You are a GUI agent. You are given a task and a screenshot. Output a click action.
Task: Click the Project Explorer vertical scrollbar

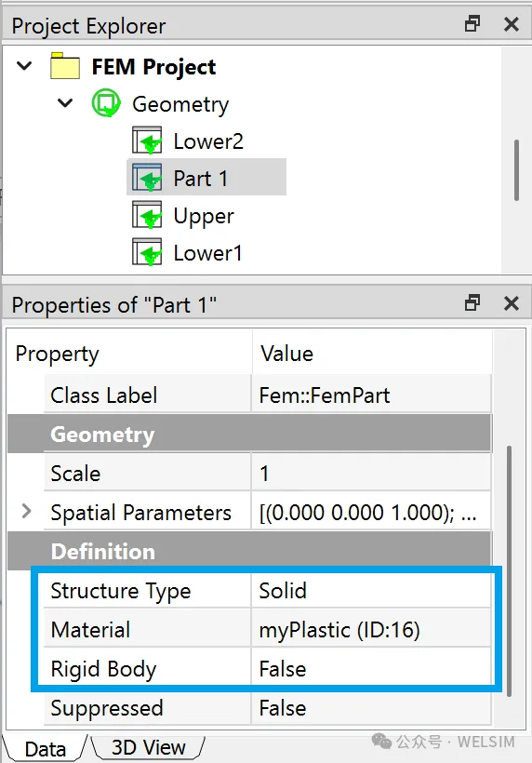tap(516, 170)
